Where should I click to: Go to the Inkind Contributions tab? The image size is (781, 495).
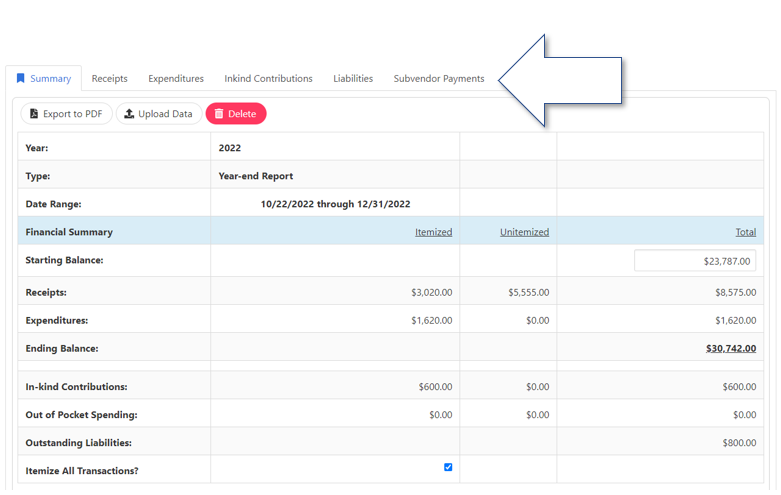(268, 79)
